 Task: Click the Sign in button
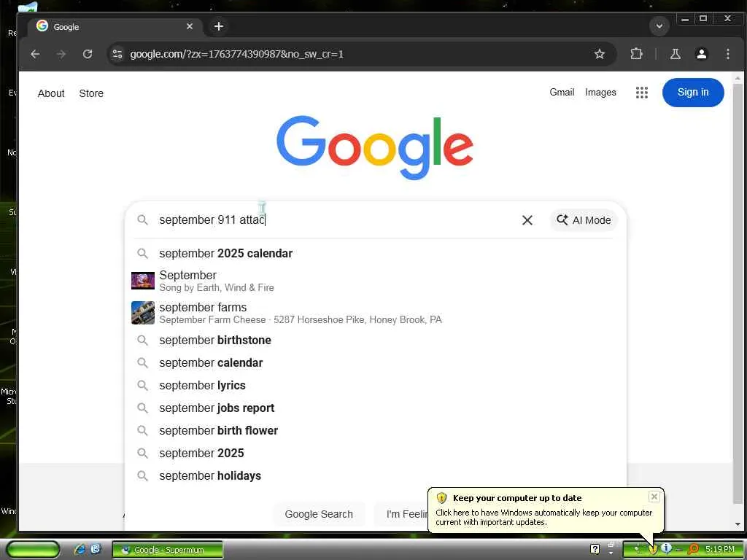pyautogui.click(x=693, y=93)
